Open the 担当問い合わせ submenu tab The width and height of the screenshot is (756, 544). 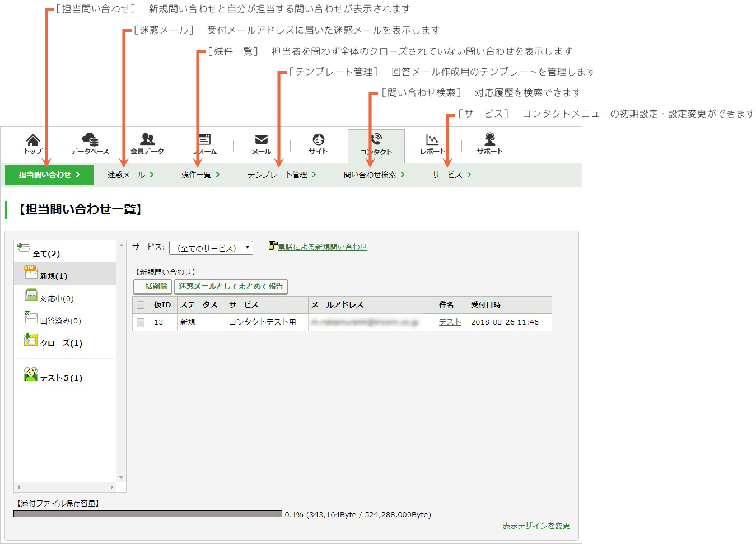pyautogui.click(x=49, y=175)
